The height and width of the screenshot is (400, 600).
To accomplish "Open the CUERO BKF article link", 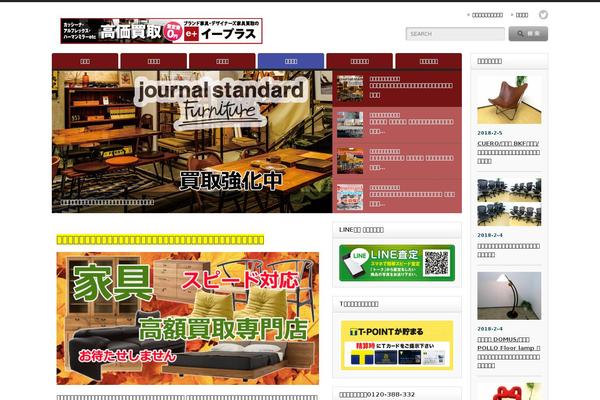I will (x=509, y=152).
